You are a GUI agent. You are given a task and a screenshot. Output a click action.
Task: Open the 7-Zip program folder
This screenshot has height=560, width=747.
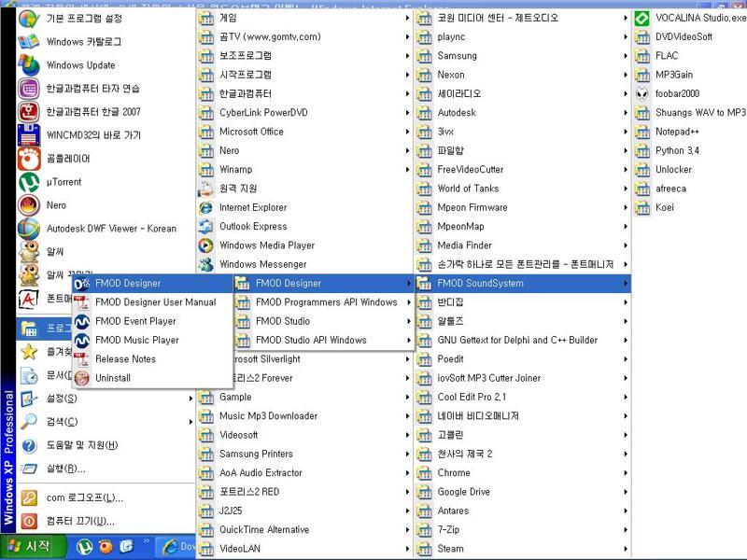[523, 529]
